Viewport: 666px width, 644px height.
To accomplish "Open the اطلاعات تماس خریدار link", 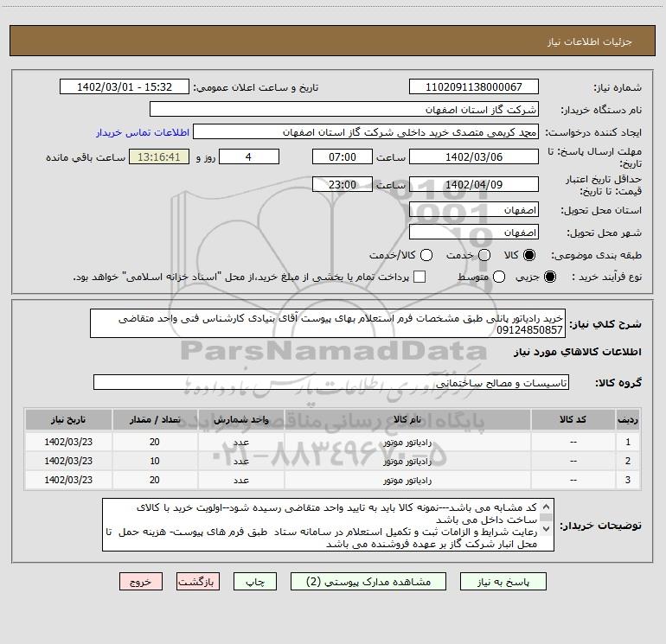I will (143, 132).
